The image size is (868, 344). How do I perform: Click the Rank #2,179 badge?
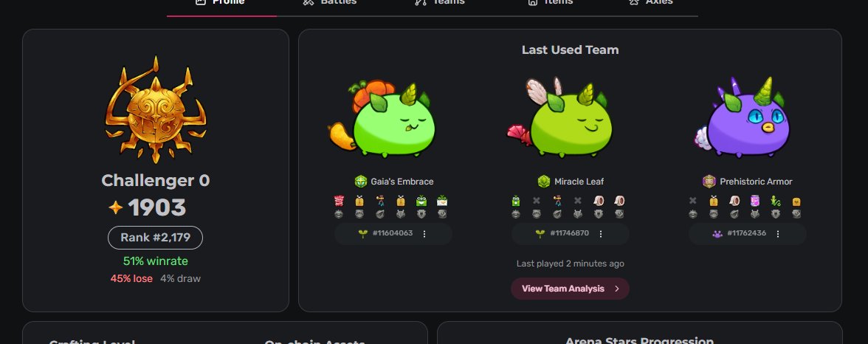coord(156,238)
